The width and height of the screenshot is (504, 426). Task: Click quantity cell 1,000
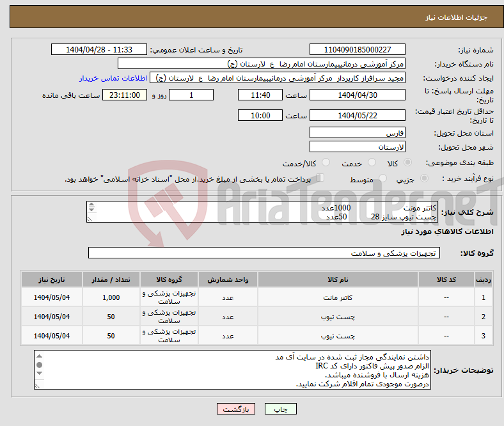(x=111, y=297)
